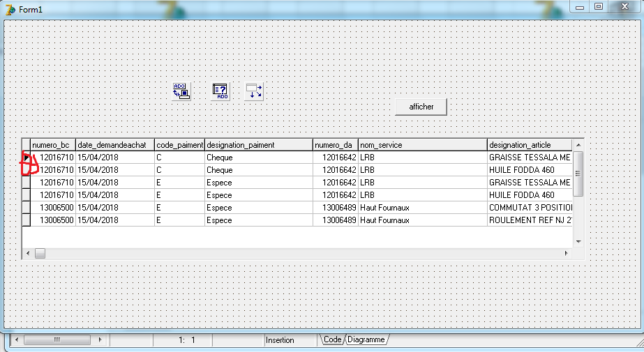Click the grid's horizontal scroll left arrow
The width and height of the screenshot is (644, 352).
27,254
